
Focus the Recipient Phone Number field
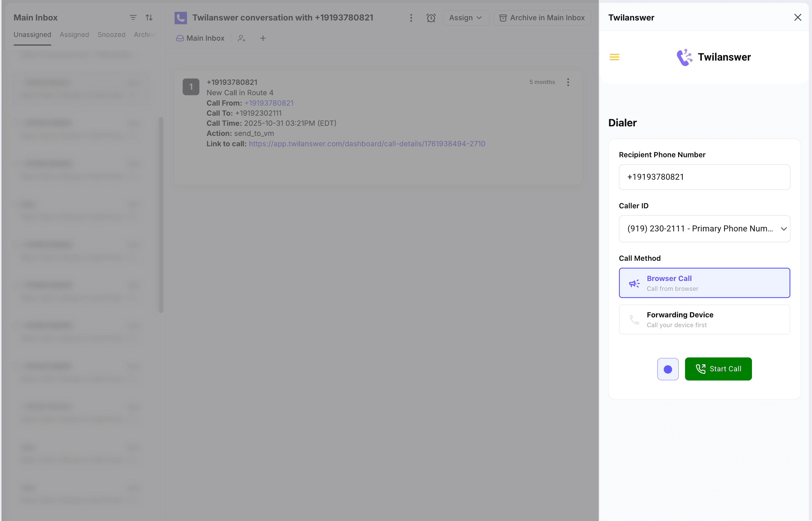(x=704, y=177)
